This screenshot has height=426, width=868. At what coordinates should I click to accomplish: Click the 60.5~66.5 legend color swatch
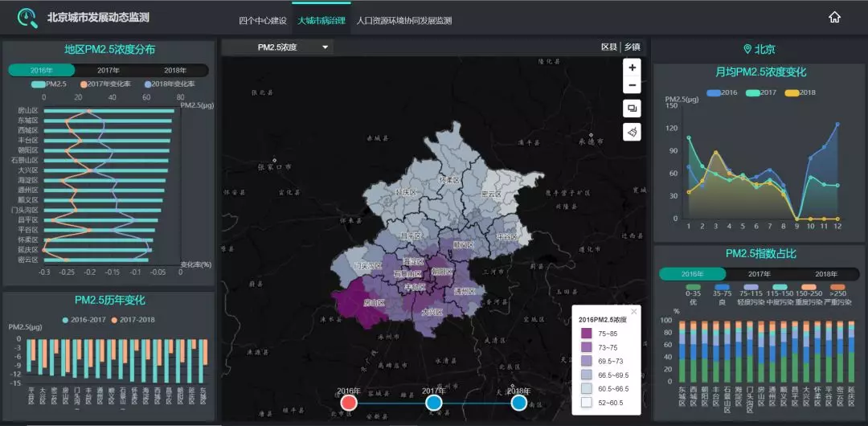click(586, 389)
